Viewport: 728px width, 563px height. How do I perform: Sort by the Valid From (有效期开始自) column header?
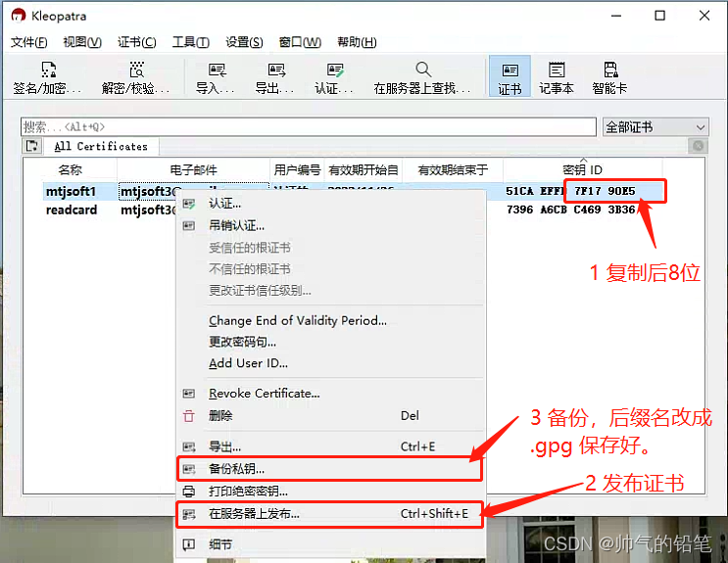tap(364, 169)
